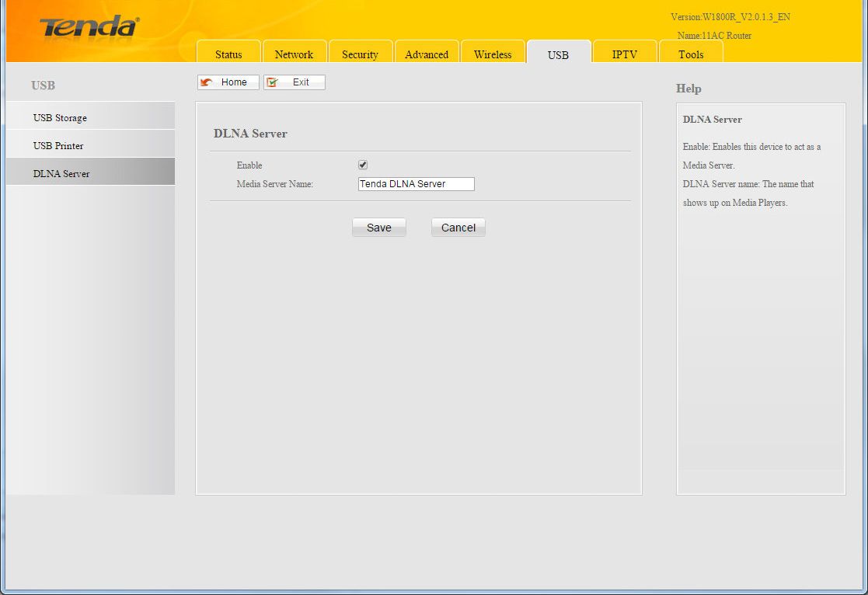Switch to the Network tab
The height and width of the screenshot is (595, 868).
(294, 54)
